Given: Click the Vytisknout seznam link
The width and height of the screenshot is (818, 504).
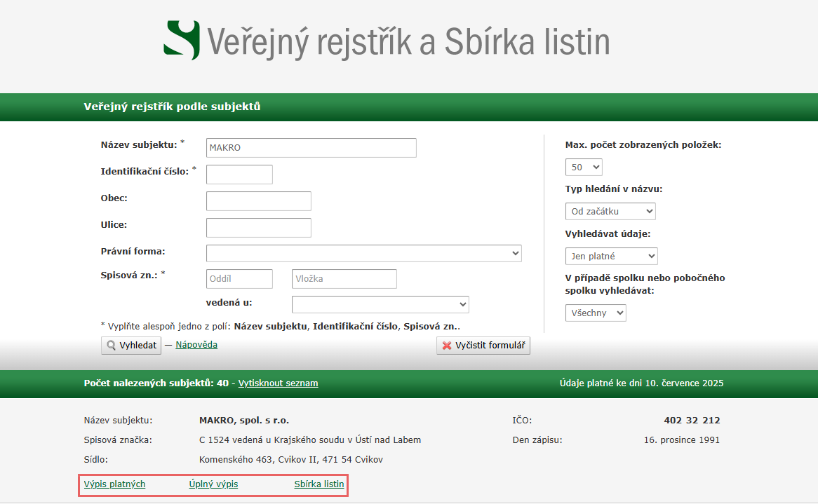Looking at the screenshot, I should click(x=278, y=383).
